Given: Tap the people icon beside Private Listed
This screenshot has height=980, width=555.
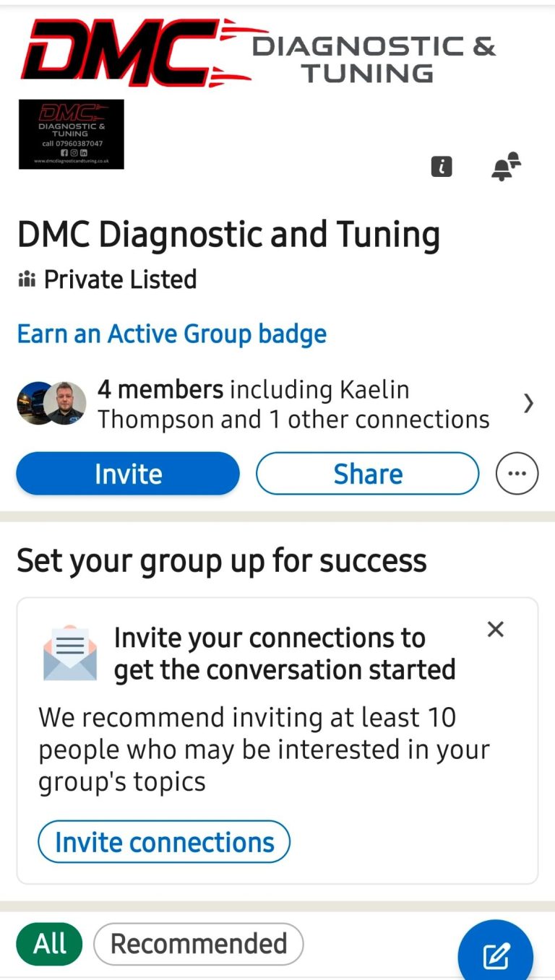Looking at the screenshot, I should [x=26, y=279].
